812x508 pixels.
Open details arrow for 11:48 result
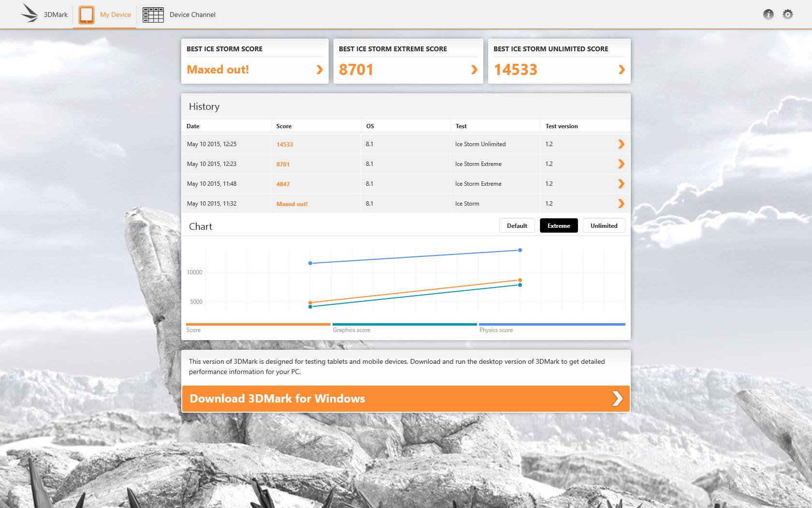pos(621,184)
